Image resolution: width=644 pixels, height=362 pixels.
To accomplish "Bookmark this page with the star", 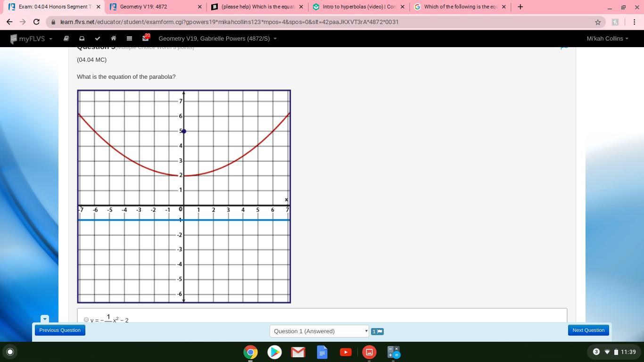I will coord(598,22).
